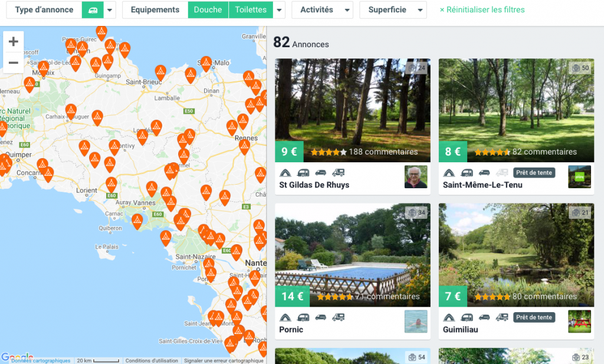Click the 14 € price tag
604x364 pixels.
(293, 296)
